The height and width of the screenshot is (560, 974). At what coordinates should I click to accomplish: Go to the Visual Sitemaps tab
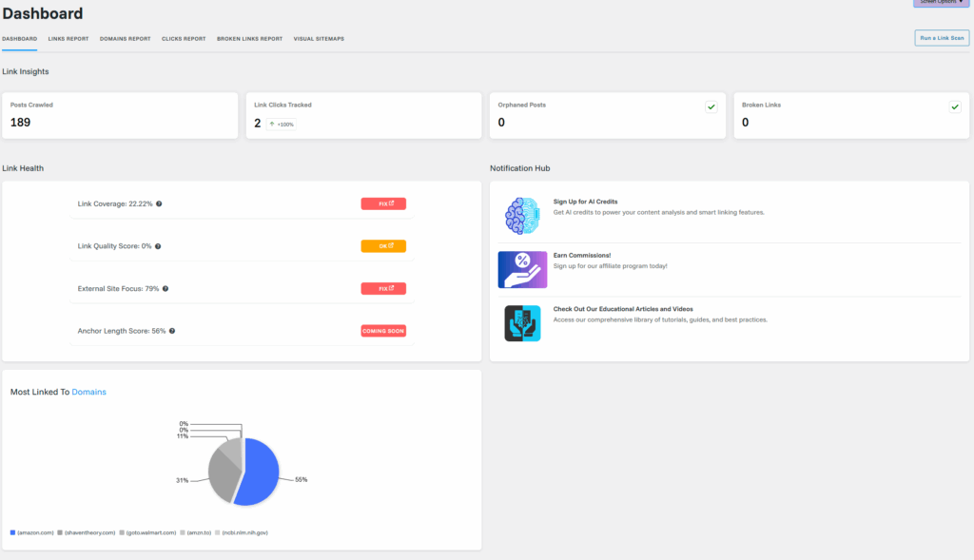pos(319,39)
